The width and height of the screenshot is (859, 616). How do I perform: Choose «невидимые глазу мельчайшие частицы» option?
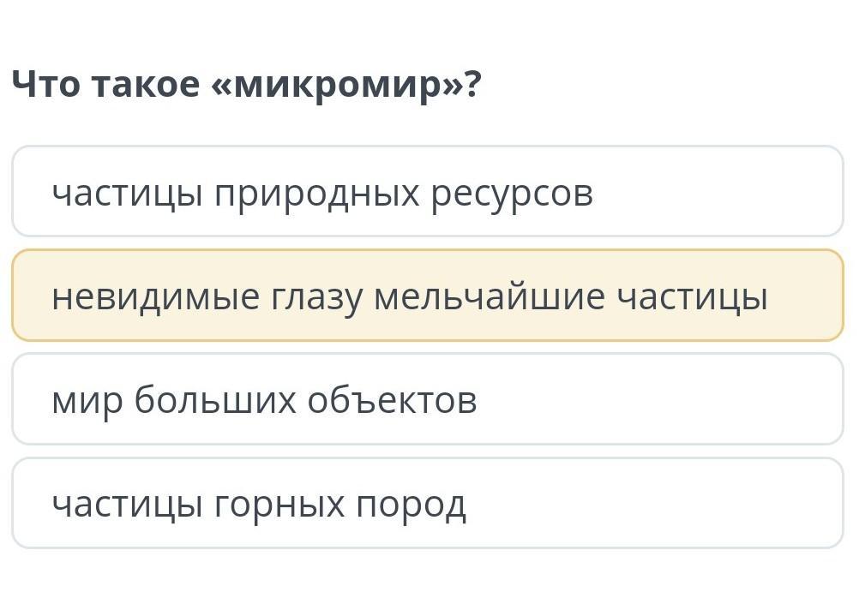(x=427, y=296)
